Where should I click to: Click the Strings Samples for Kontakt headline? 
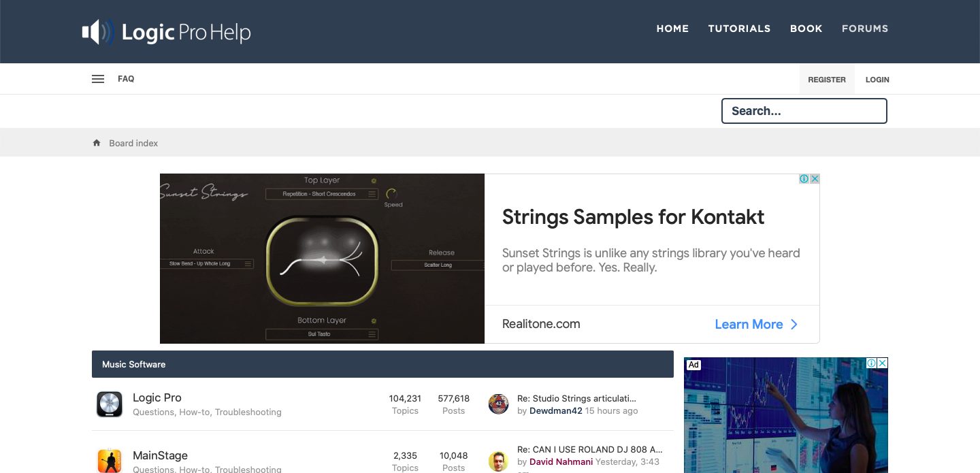634,217
